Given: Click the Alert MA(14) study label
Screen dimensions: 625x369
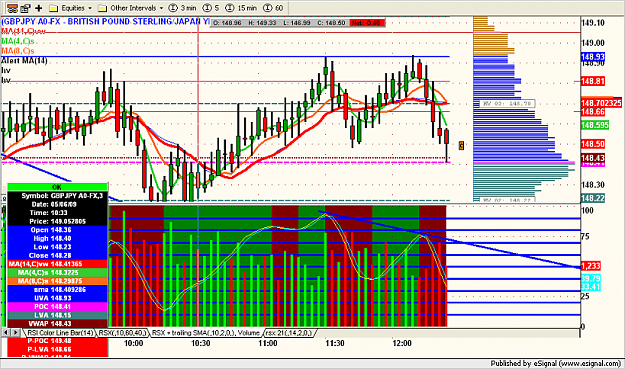Looking at the screenshot, I should tap(24, 61).
